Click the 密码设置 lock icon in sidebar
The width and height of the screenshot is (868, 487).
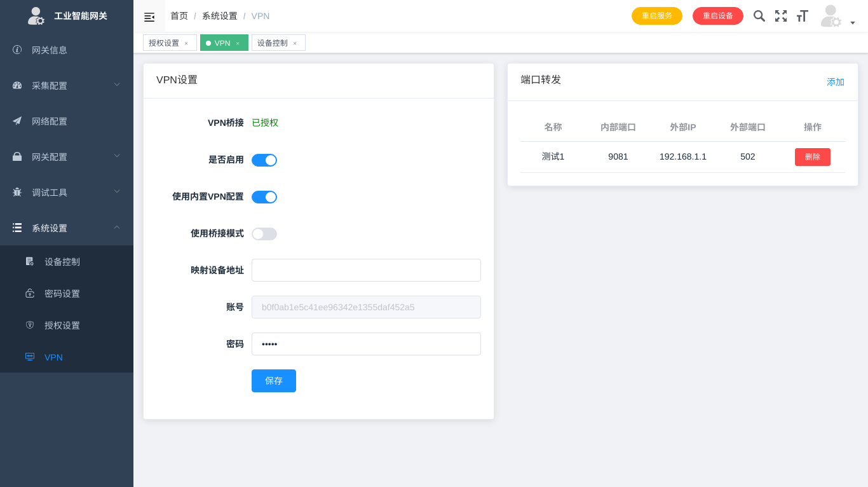pyautogui.click(x=30, y=293)
